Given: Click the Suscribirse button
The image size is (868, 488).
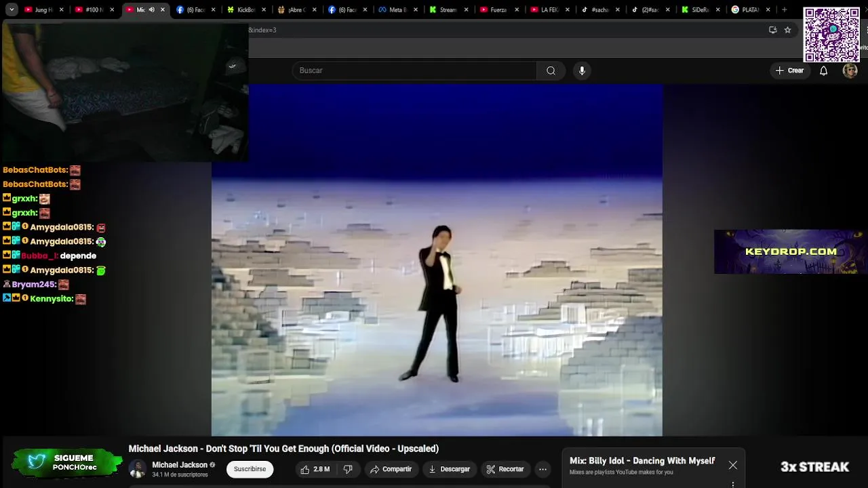Looking at the screenshot, I should point(250,469).
